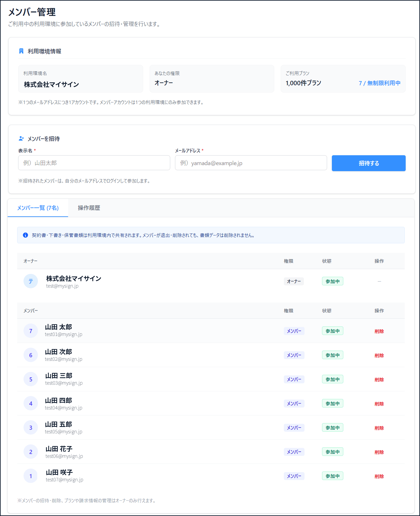Click the email test03@mysign.jp

click(64, 383)
